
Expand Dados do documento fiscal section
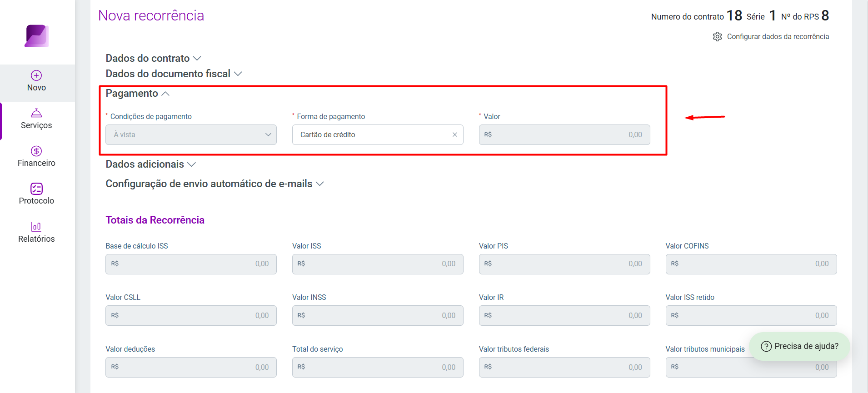(x=174, y=74)
